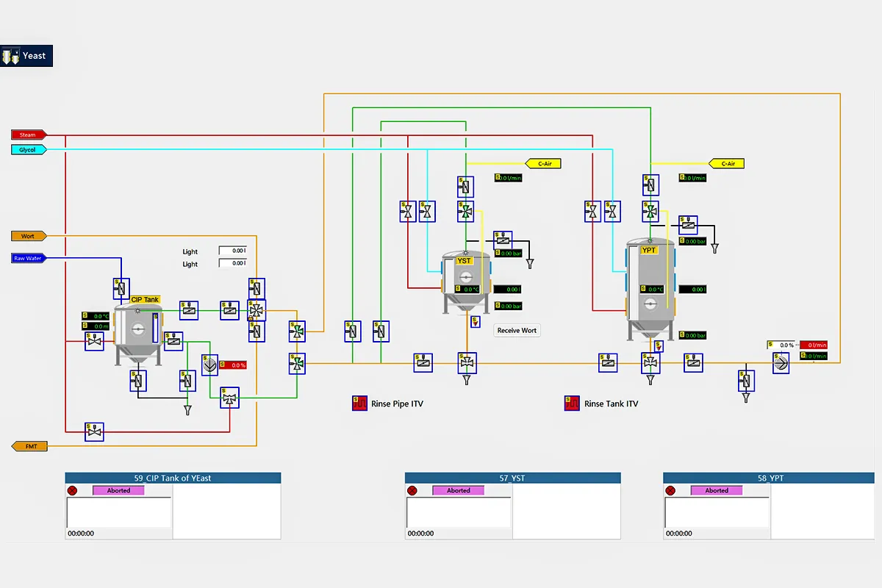Select the Wort line tag
This screenshot has width=882, height=588.
coord(29,236)
